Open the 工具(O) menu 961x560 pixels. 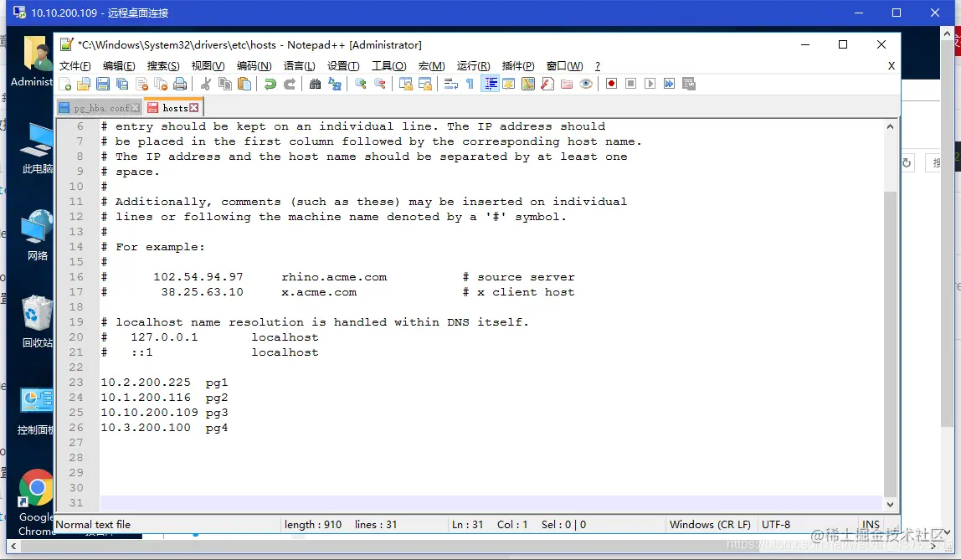coord(388,66)
